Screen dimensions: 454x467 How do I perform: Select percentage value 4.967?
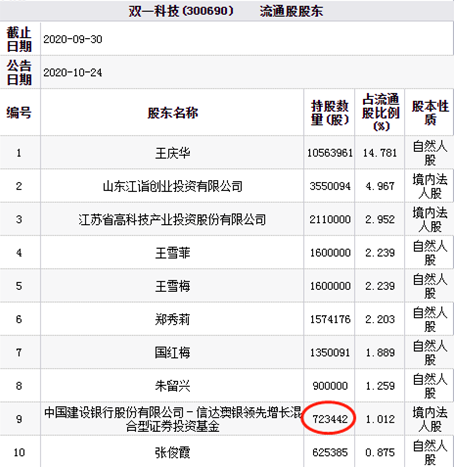(380, 186)
